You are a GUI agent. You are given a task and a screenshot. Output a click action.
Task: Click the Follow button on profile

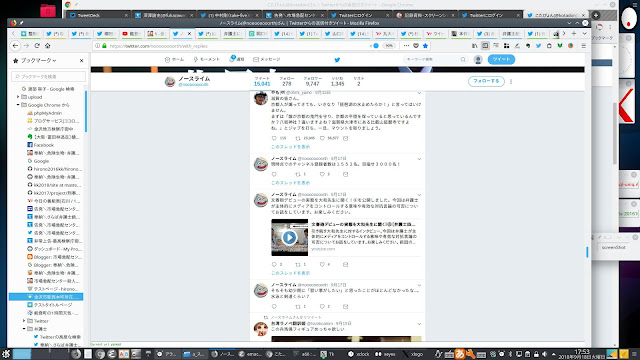pyautogui.click(x=486, y=81)
